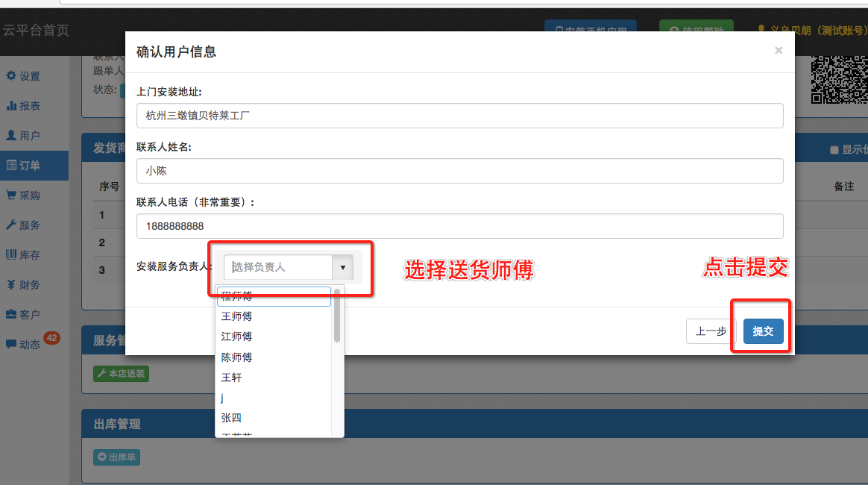This screenshot has width=868, height=485.
Task: Click the shopping cart icon beside 采购
Action: (11, 195)
